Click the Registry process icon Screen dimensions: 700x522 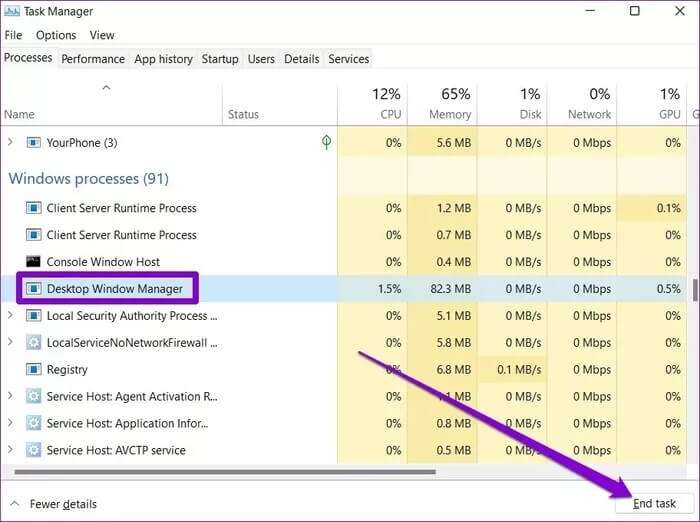click(33, 369)
